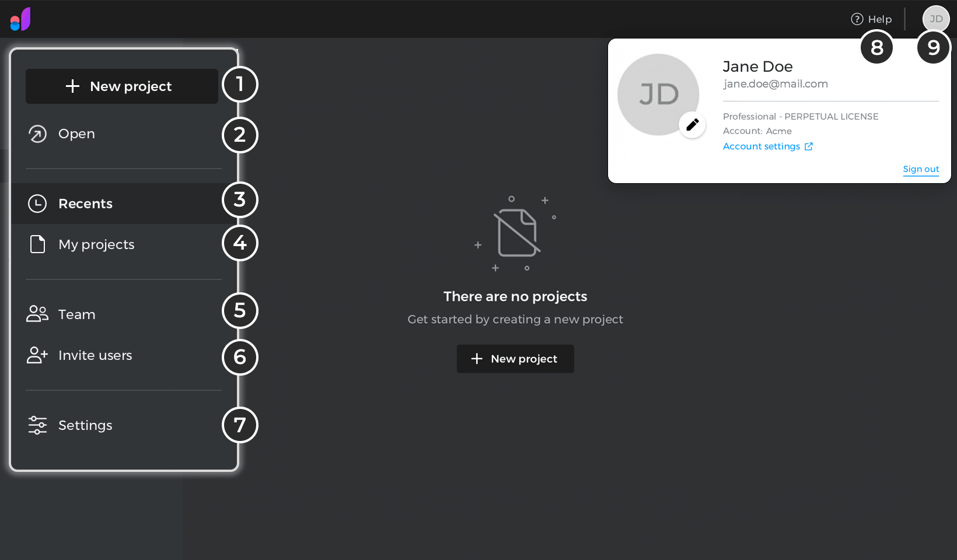Click the Recents clock icon
This screenshot has height=560, width=957.
point(37,204)
